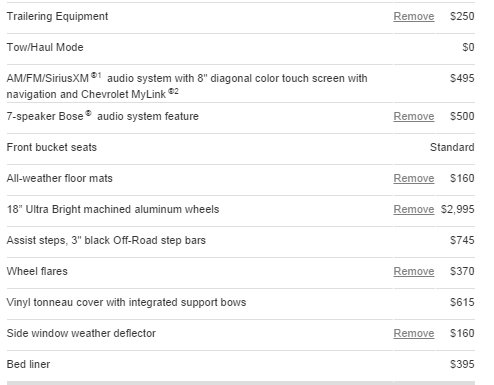This screenshot has width=494, height=385.
Task: Open footnote 2 after Chevrolet MyLink
Action: [173, 91]
